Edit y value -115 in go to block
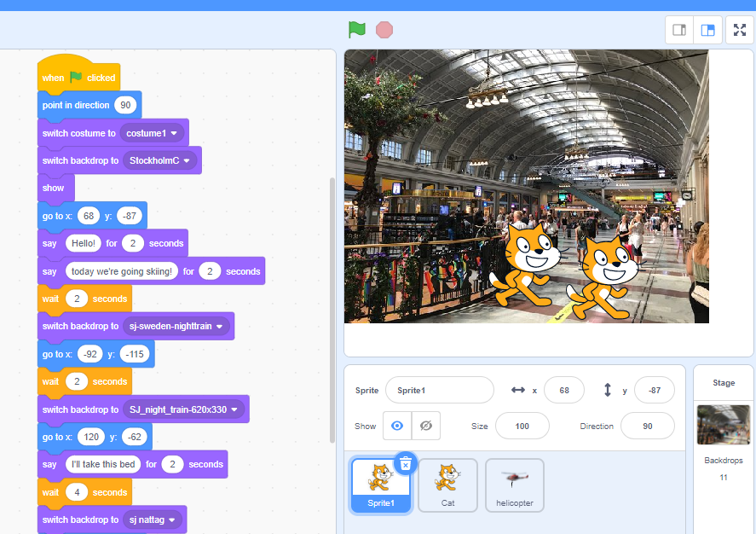756x534 pixels. (135, 354)
